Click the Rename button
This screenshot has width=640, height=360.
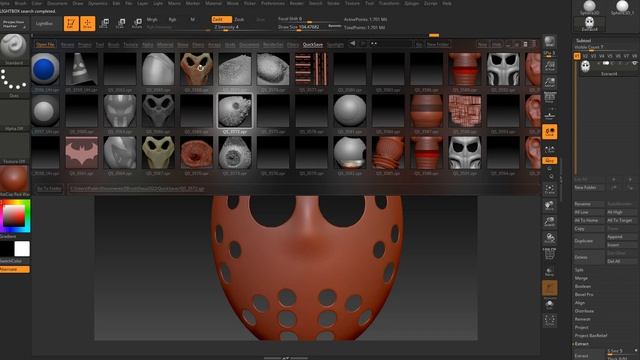coord(589,204)
